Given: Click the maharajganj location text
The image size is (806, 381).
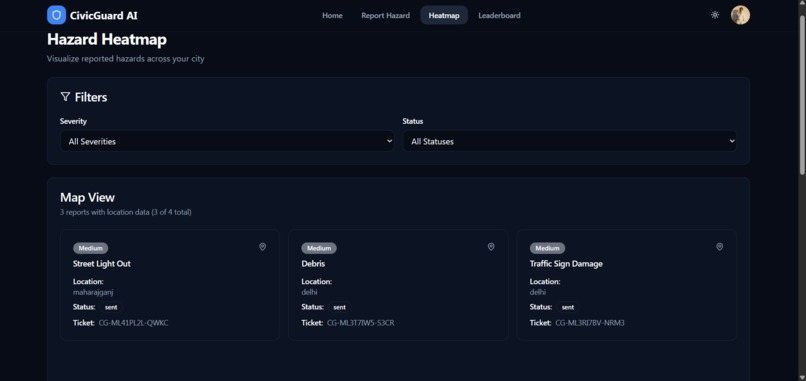Looking at the screenshot, I should pos(93,292).
